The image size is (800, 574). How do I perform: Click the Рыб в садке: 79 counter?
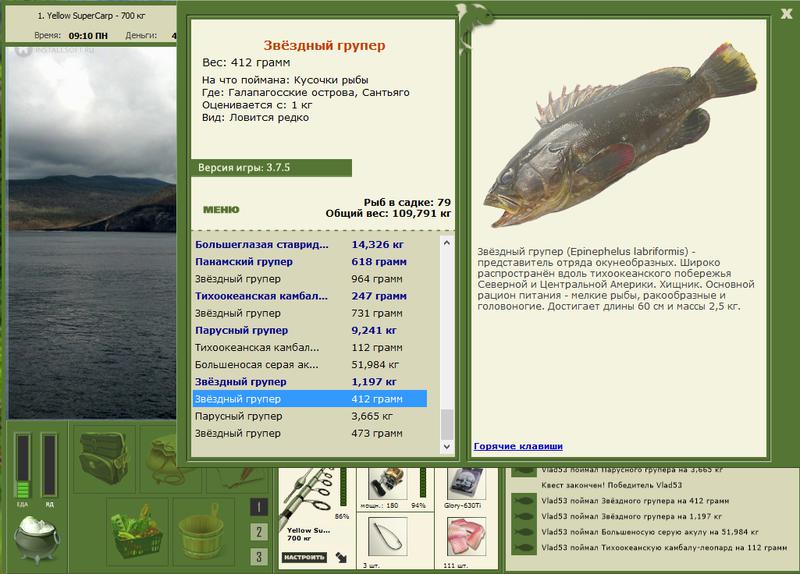407,203
